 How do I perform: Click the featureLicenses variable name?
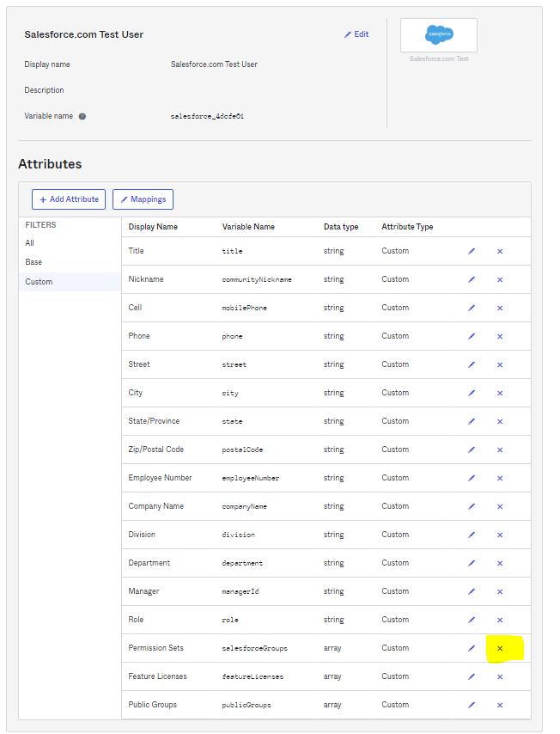253,676
